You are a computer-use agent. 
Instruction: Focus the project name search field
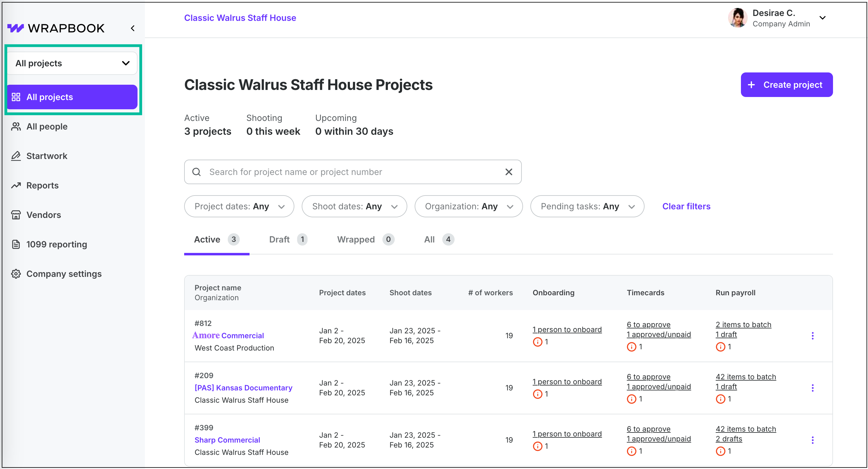point(352,172)
